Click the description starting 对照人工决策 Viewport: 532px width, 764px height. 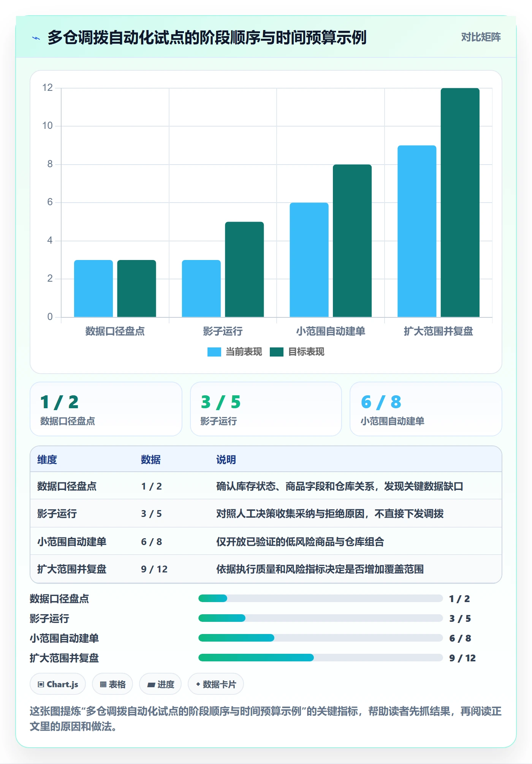coord(330,514)
